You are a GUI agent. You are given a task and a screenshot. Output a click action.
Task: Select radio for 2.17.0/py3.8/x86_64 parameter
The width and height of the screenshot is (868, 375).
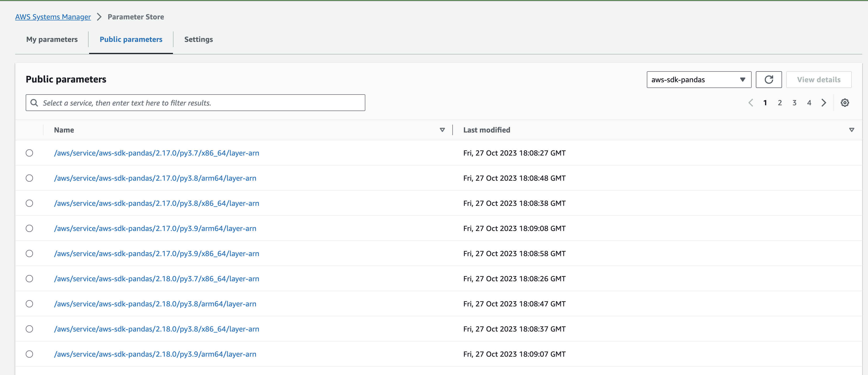29,203
